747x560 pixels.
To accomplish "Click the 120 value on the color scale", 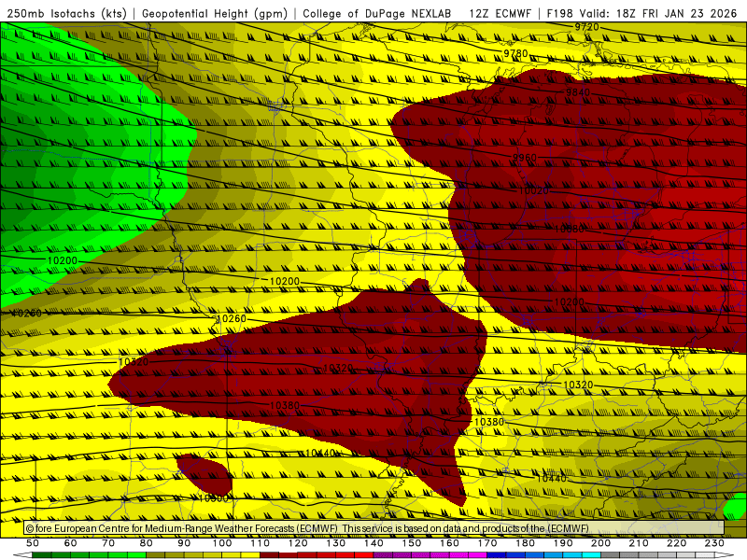I will [x=298, y=543].
